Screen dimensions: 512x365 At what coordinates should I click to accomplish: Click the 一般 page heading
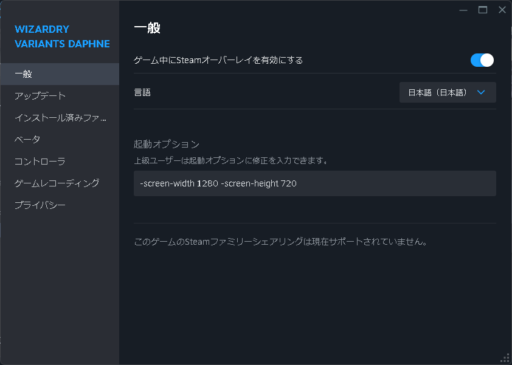[147, 28]
